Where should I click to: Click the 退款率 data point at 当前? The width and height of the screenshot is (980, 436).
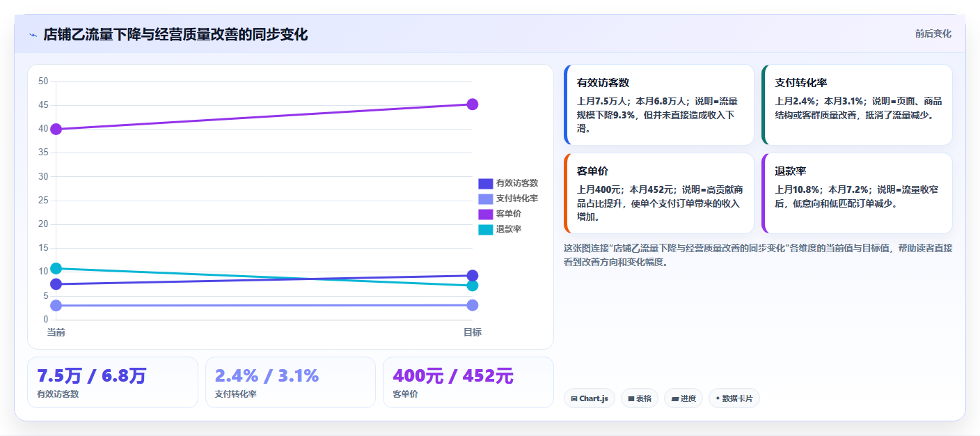pyautogui.click(x=56, y=268)
